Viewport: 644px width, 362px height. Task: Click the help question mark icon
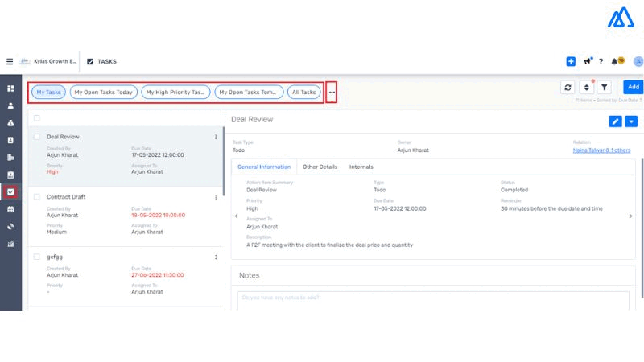(601, 61)
